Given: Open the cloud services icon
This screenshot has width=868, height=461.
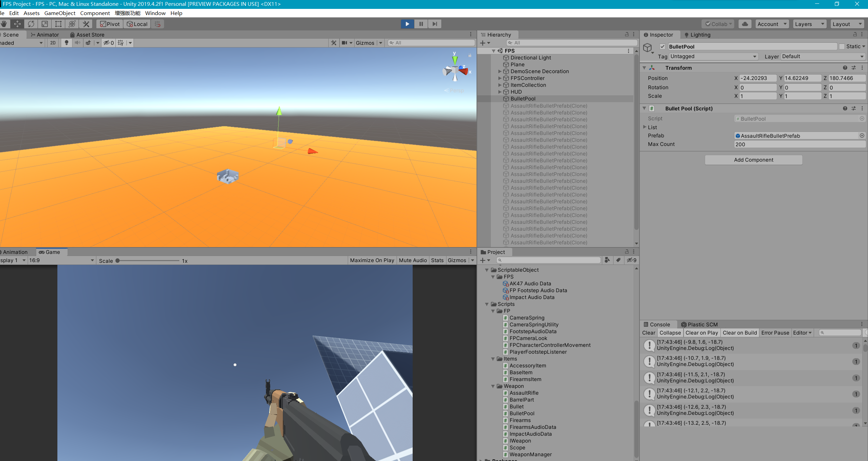Looking at the screenshot, I should click(x=745, y=24).
